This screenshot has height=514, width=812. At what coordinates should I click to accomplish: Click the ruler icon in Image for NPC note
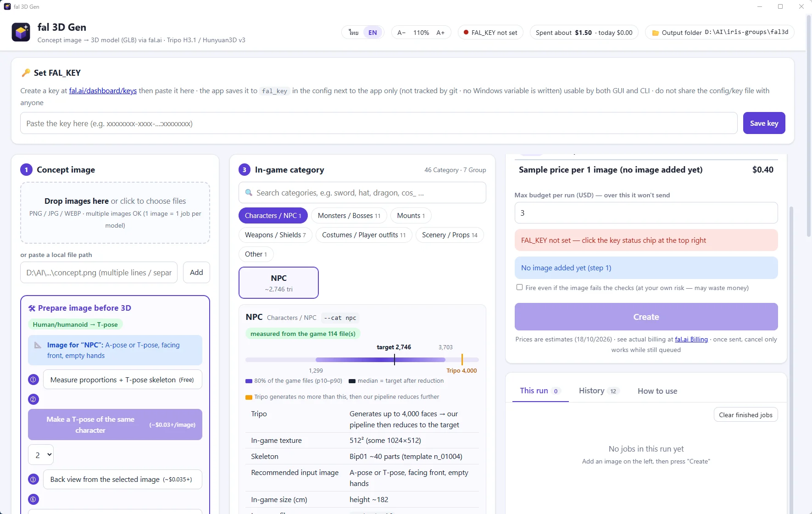pos(38,345)
